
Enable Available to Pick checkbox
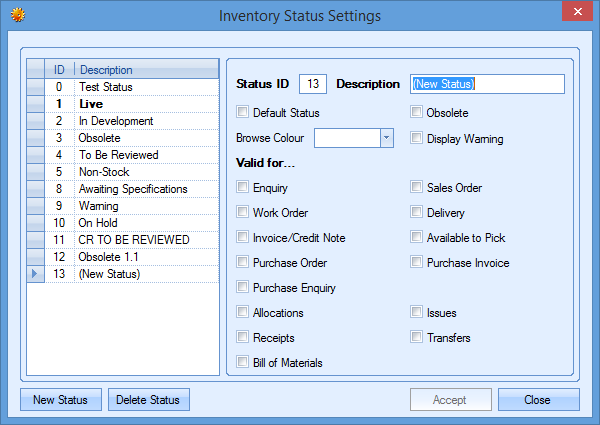(x=417, y=237)
